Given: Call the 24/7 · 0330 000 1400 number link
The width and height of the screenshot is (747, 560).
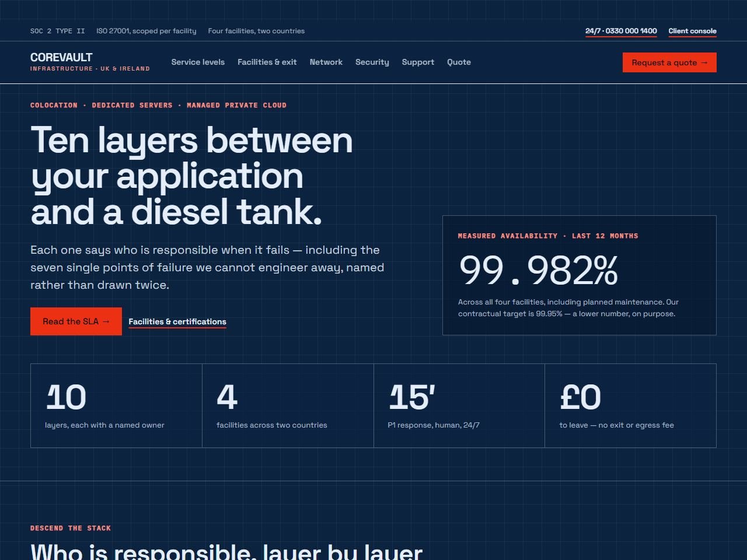Looking at the screenshot, I should (621, 32).
